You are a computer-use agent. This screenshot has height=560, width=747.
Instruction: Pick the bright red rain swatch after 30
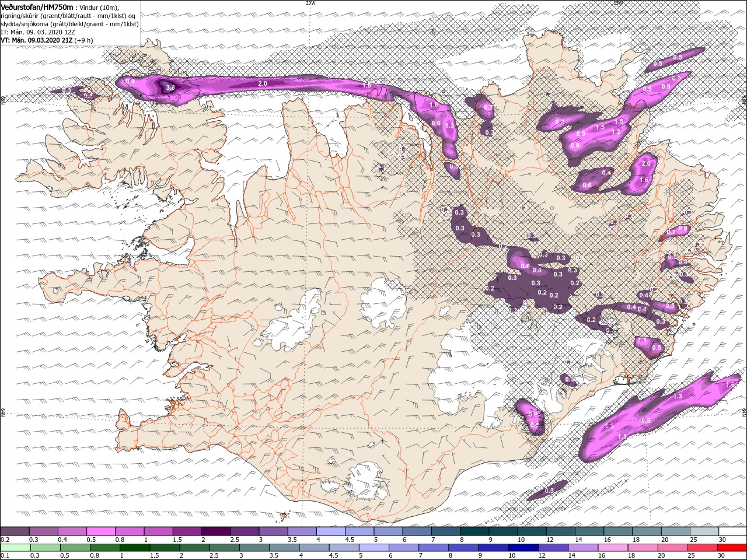pos(732,548)
